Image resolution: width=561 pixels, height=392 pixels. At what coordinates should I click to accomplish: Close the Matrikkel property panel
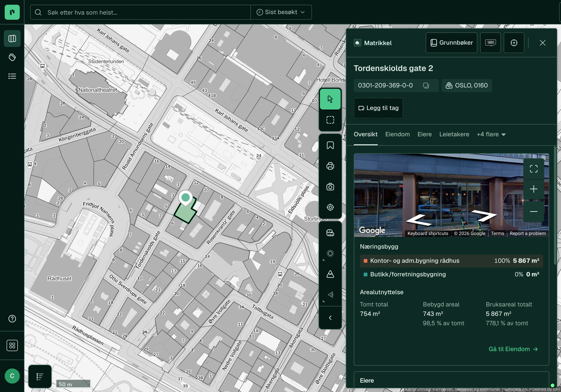tap(542, 43)
